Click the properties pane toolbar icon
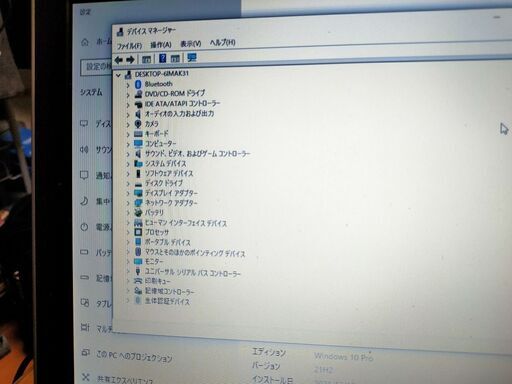 click(x=146, y=59)
